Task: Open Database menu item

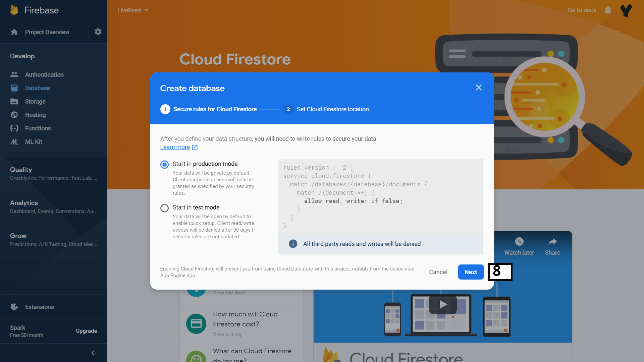Action: (x=38, y=88)
